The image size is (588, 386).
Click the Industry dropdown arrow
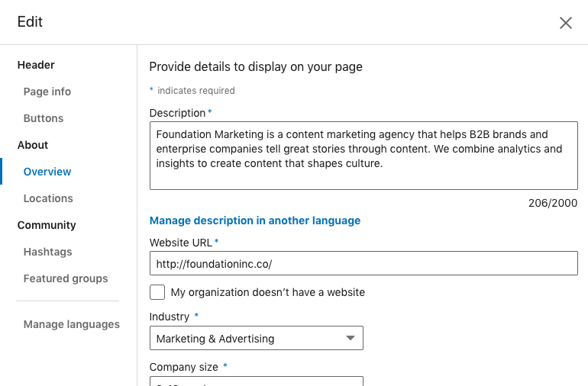pos(351,338)
